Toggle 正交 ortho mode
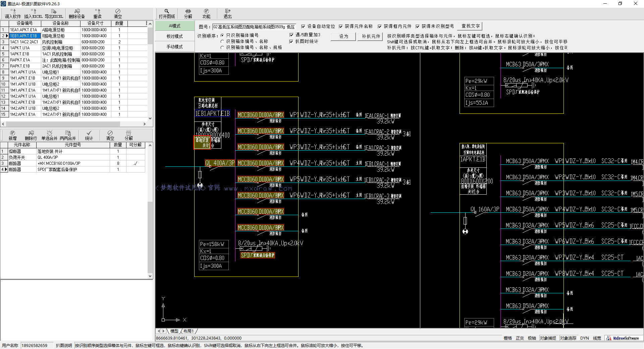The width and height of the screenshot is (644, 349). 520,338
